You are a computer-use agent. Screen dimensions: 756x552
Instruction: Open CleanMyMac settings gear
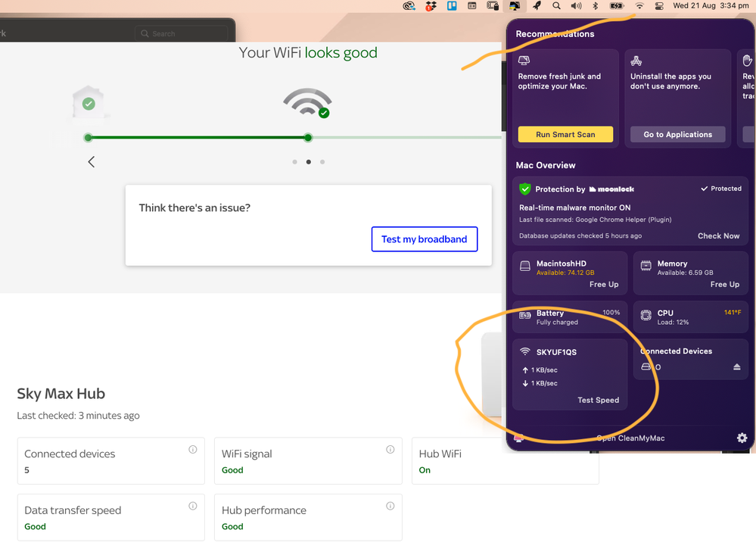(x=742, y=438)
